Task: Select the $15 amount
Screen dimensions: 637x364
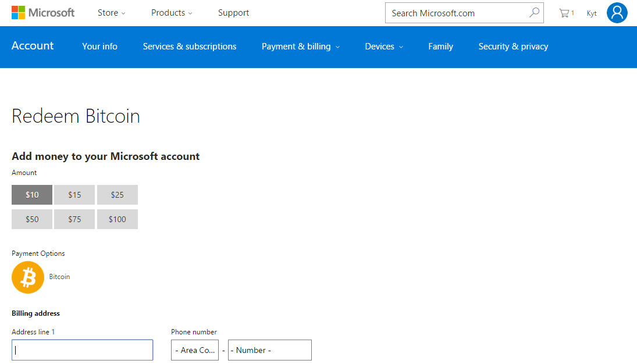Action: (x=74, y=195)
